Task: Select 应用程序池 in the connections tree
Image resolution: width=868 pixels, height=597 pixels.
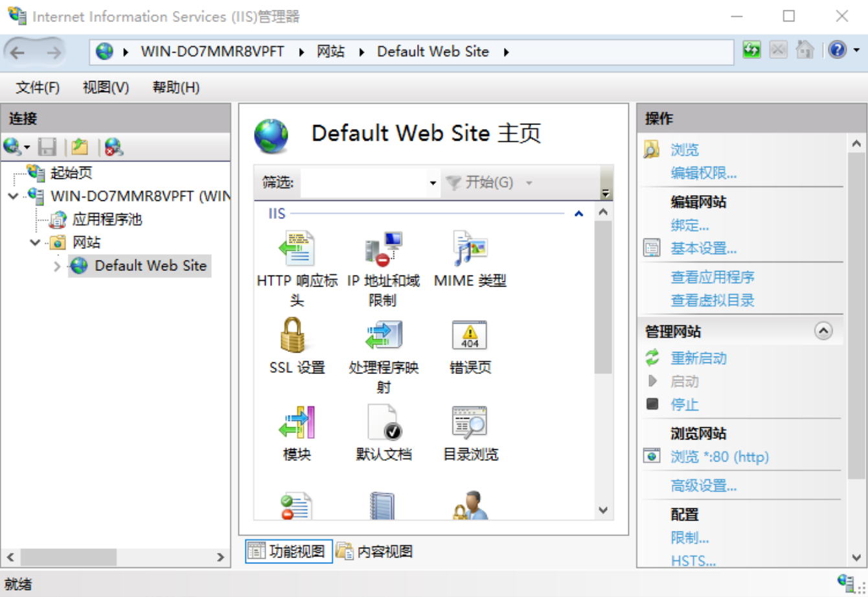Action: (x=107, y=219)
